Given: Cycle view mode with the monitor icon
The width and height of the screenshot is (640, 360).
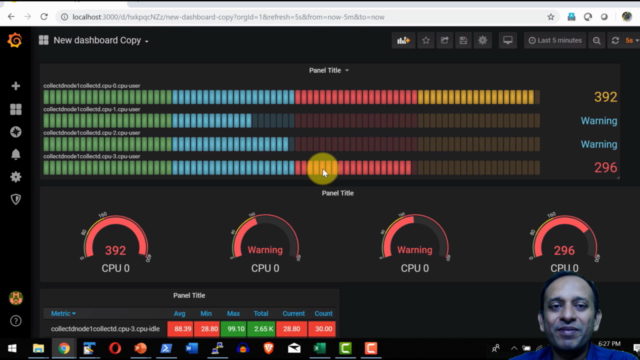Looking at the screenshot, I should pos(508,40).
